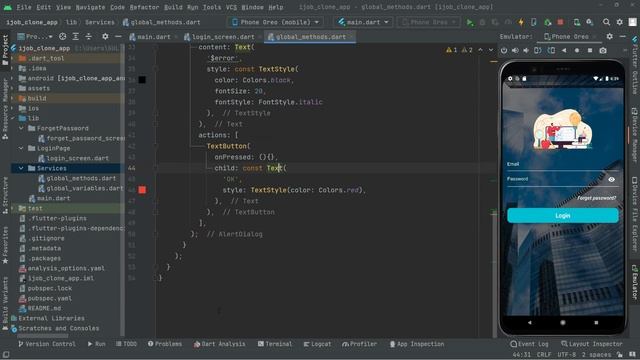Click emulator toolbar Back triangle icon
The width and height of the screenshot is (640, 360).
coord(564,51)
